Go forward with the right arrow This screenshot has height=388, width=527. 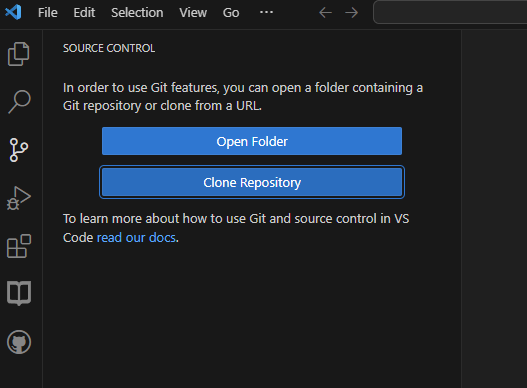coord(352,13)
